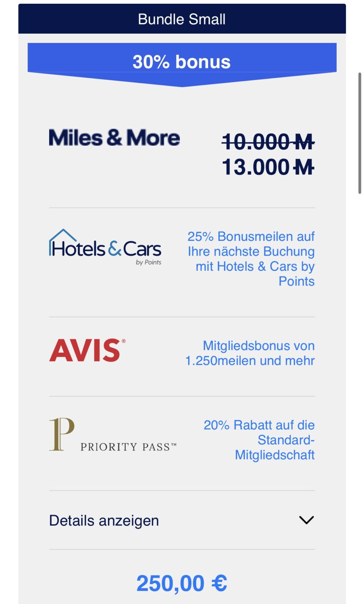Click the small 'by Points' tagline
The height and width of the screenshot is (604, 364).
tap(148, 262)
